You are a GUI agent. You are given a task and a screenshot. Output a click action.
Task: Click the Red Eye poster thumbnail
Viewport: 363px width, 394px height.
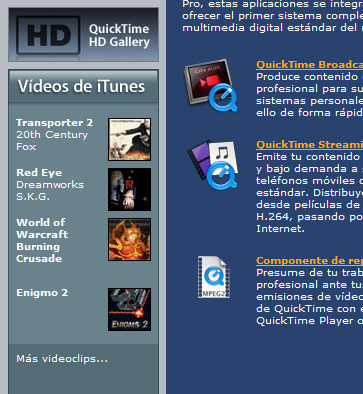coord(129,189)
